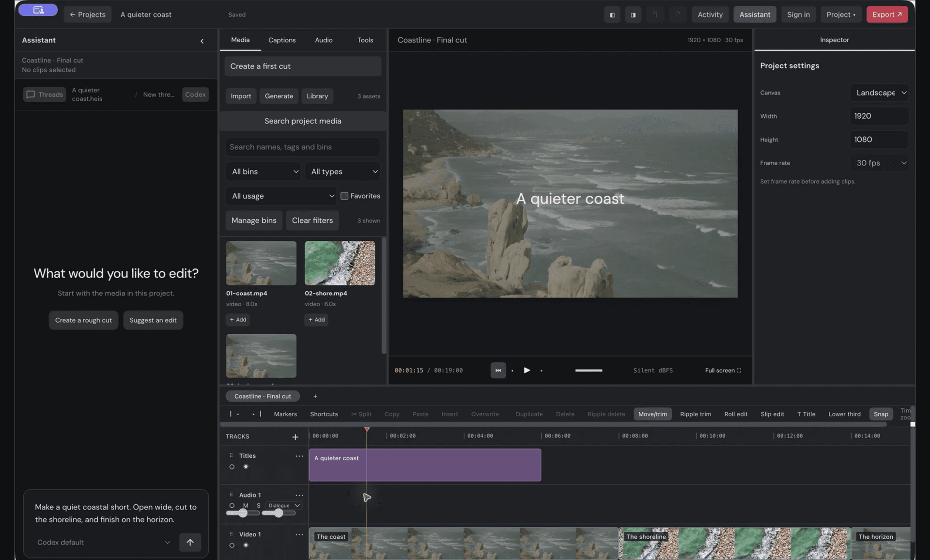930x560 pixels.
Task: Focus the Search names, tags and bins field
Action: coord(303,147)
